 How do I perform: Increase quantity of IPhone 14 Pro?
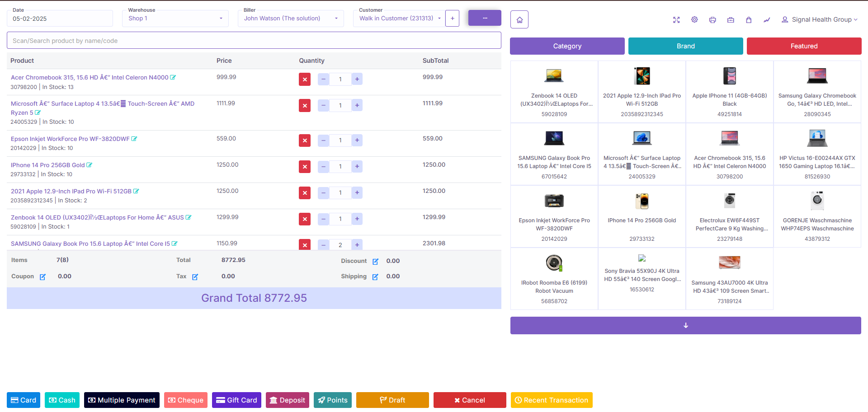[357, 166]
